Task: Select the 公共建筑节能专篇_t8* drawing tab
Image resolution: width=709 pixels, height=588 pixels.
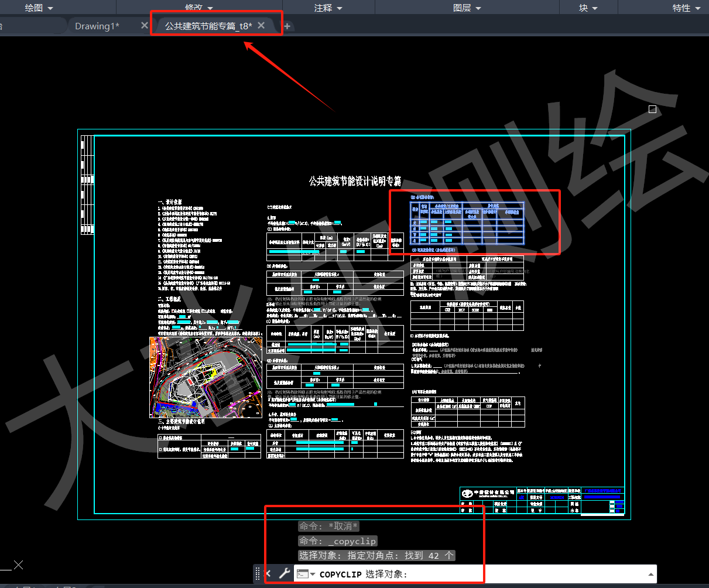Action: [x=208, y=26]
